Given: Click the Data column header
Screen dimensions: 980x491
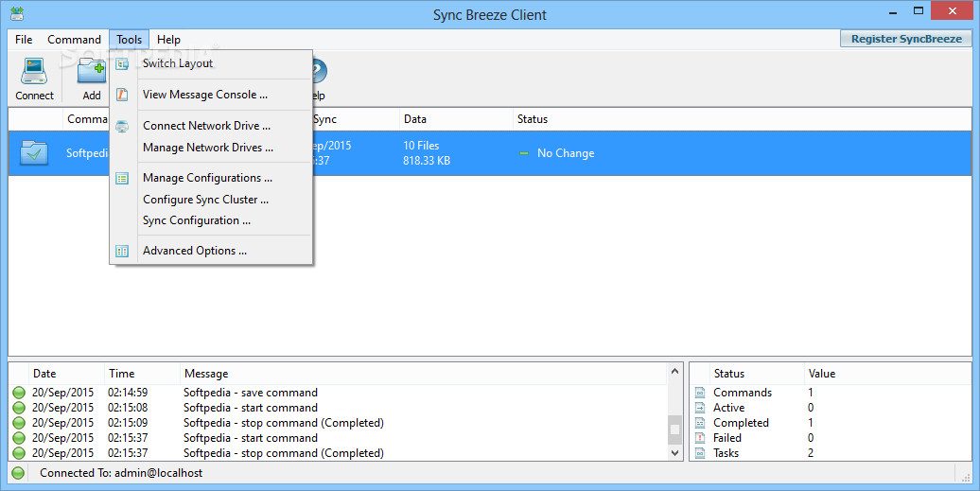Looking at the screenshot, I should [x=456, y=119].
